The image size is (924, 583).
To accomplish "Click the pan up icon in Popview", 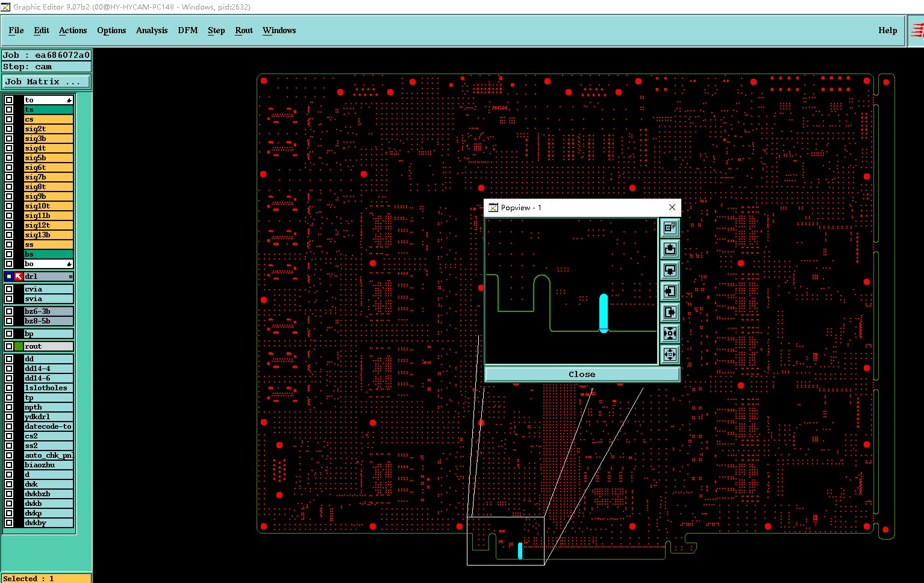I will point(670,249).
